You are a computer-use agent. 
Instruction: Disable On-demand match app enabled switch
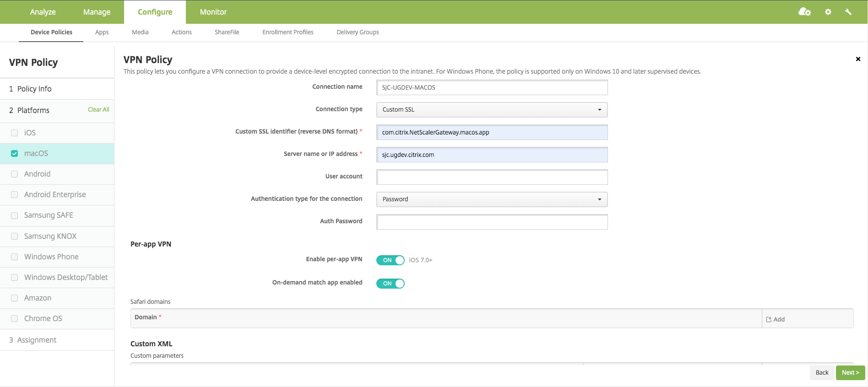pyautogui.click(x=390, y=284)
